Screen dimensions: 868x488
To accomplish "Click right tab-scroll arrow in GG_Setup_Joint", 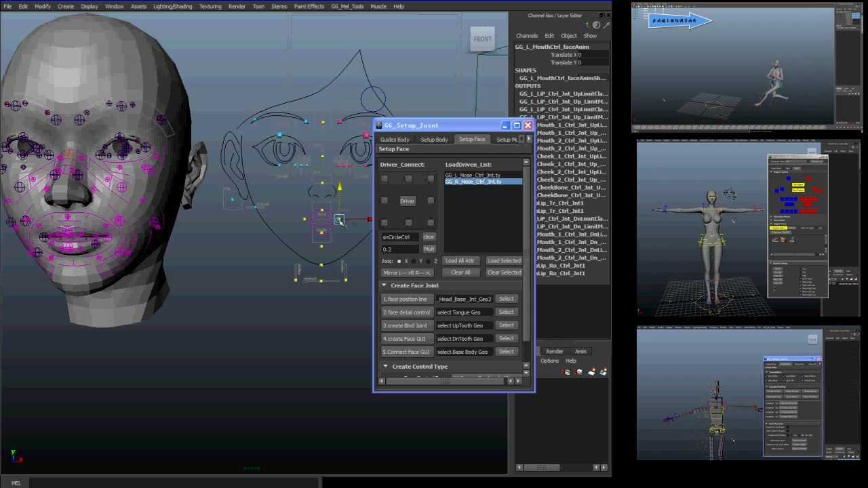I will tap(529, 139).
